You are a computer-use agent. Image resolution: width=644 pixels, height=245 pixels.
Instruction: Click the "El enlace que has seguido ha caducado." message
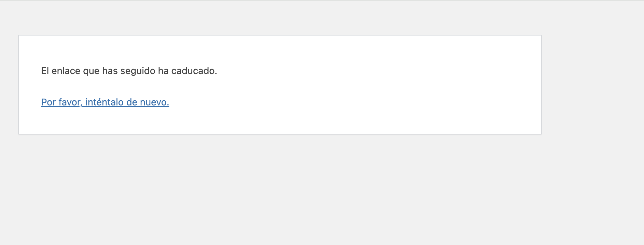coord(129,71)
